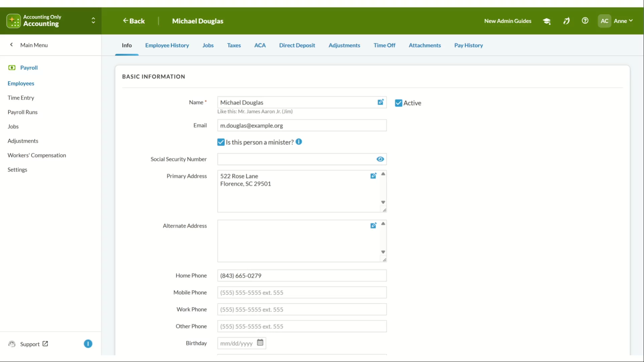Open the Birthday calendar picker icon
This screenshot has width=644, height=362.
point(260,343)
